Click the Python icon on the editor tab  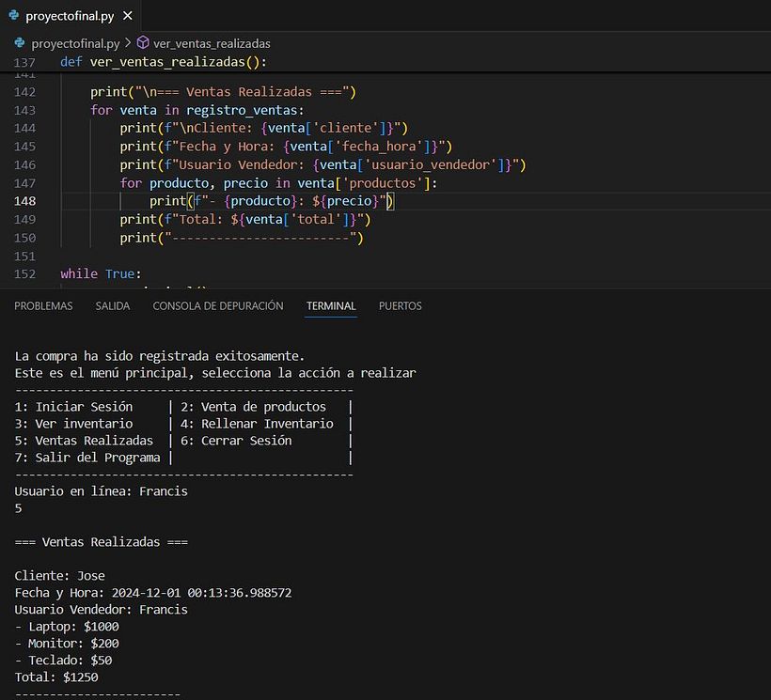(14, 16)
